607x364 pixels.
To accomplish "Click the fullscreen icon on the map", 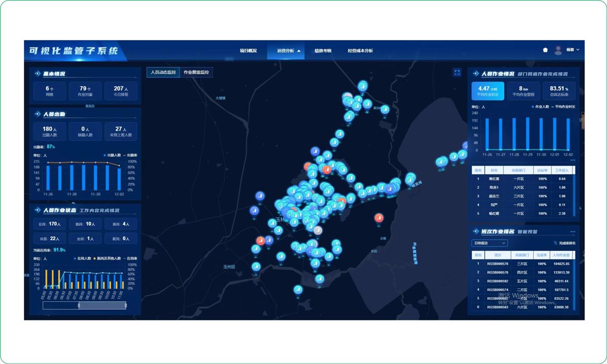I will point(457,73).
